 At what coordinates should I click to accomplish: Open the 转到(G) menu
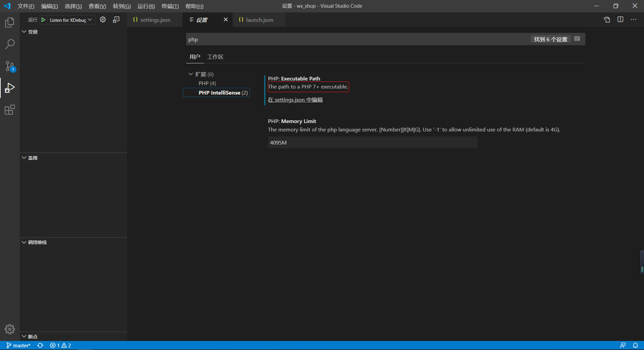122,6
